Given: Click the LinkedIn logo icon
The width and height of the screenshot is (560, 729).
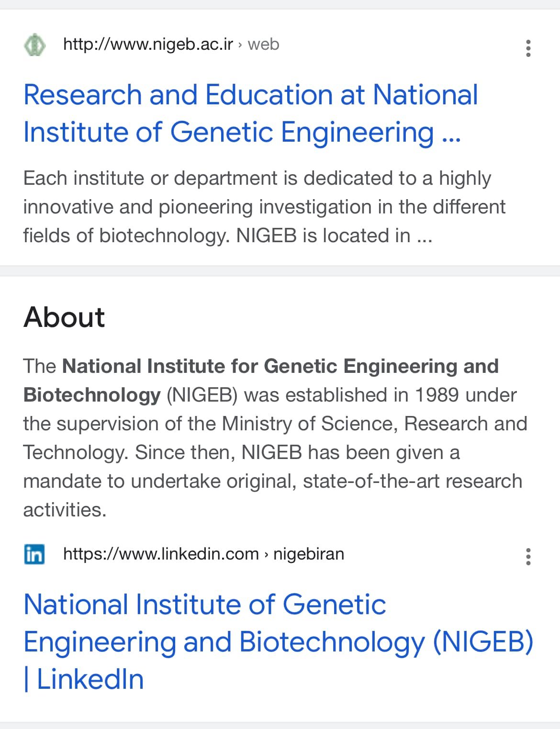Looking at the screenshot, I should [34, 554].
